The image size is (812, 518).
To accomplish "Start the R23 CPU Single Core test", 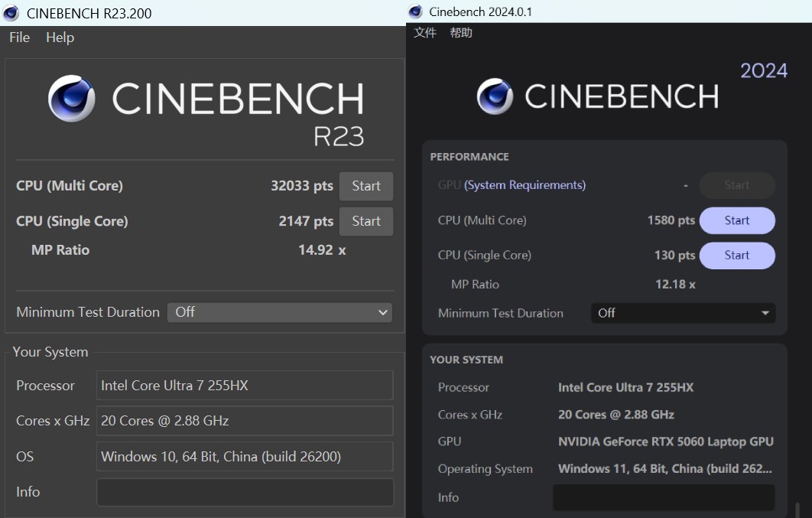I will click(366, 221).
